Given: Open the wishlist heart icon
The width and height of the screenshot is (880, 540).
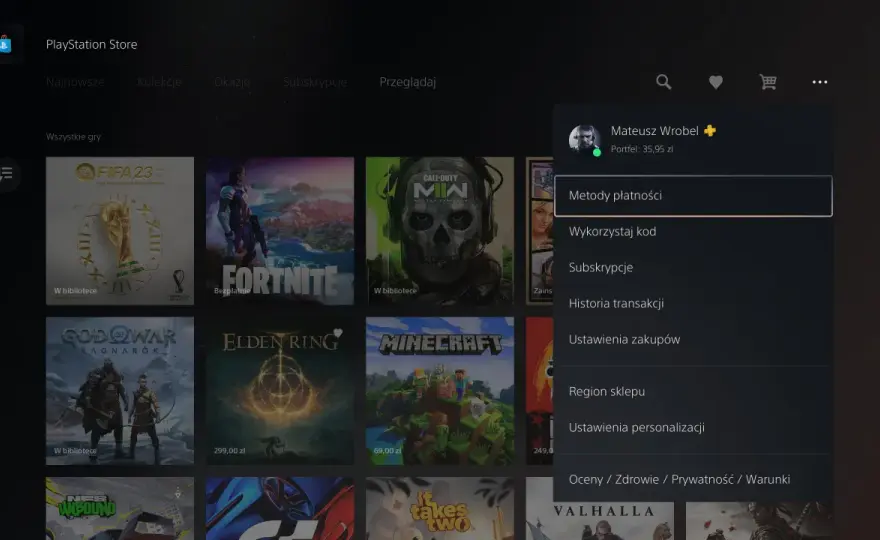Looking at the screenshot, I should tap(716, 82).
